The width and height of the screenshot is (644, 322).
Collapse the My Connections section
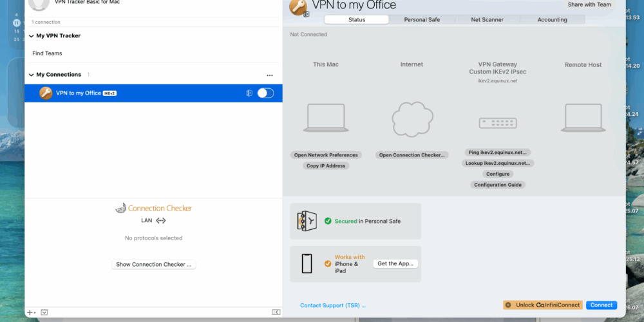pyautogui.click(x=31, y=75)
